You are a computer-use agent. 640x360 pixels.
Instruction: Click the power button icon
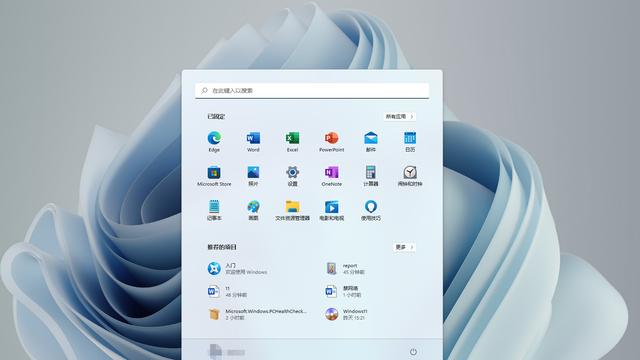click(413, 351)
